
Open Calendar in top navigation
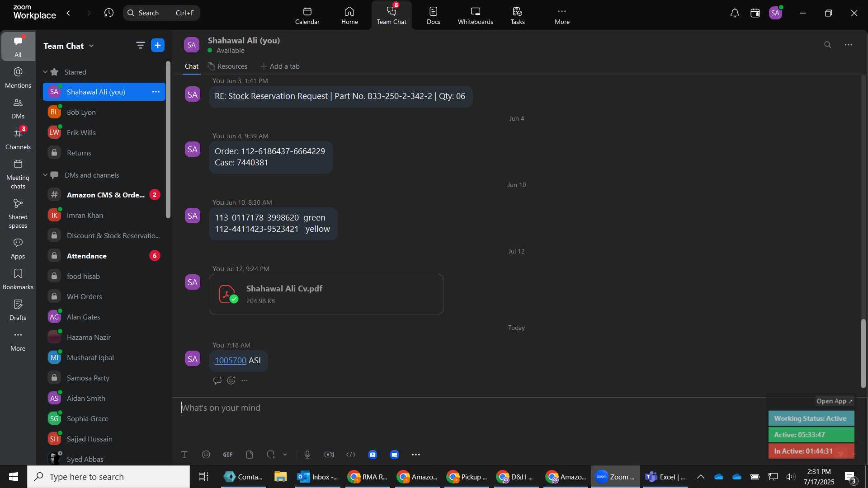pyautogui.click(x=307, y=15)
